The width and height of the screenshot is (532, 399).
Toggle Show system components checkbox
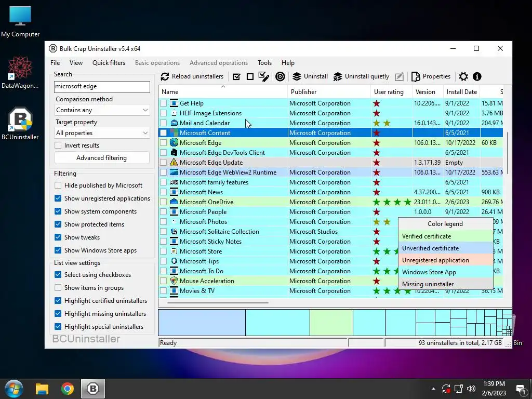click(x=58, y=211)
